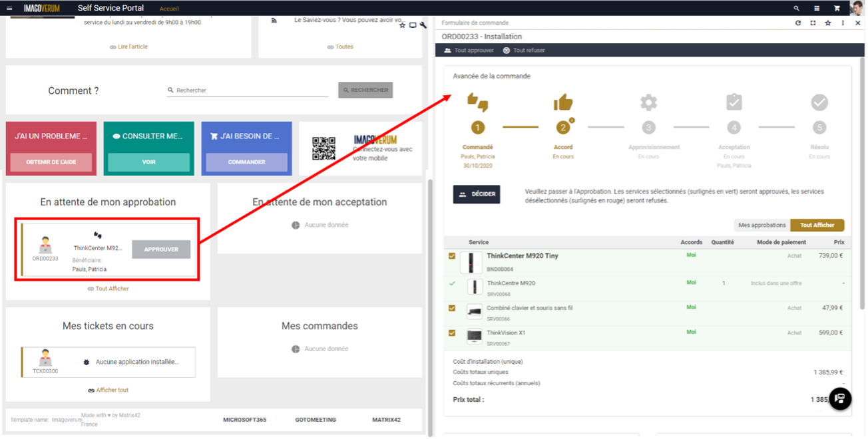Switch to Tout Afficher tab
Image resolution: width=868 pixels, height=439 pixels.
817,225
